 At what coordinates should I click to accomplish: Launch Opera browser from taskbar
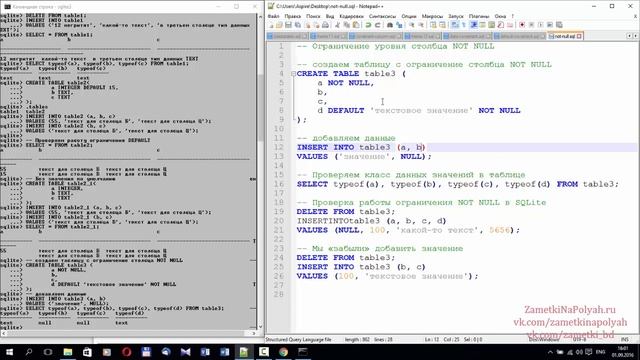click(127, 352)
